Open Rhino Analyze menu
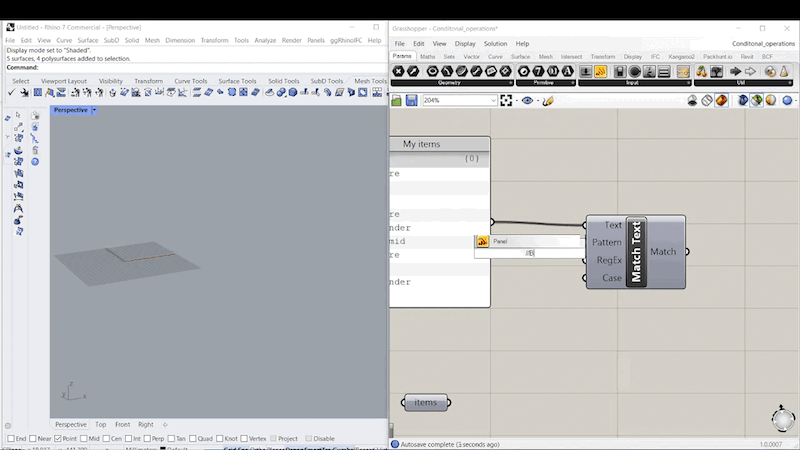 click(265, 40)
